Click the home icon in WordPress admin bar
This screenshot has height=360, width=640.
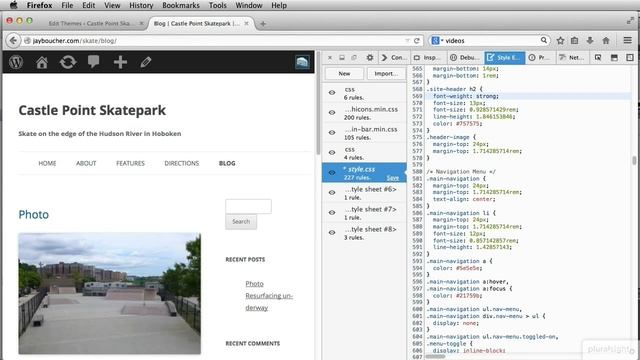click(x=42, y=62)
